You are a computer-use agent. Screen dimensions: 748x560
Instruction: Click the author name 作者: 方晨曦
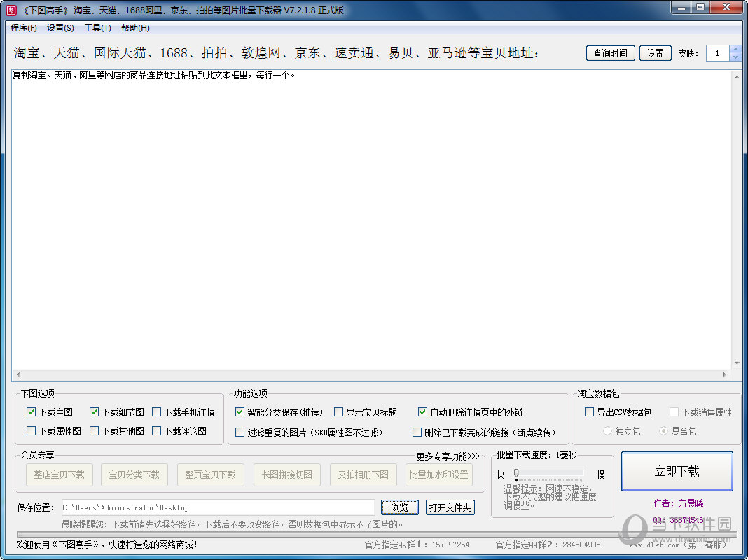tap(679, 503)
